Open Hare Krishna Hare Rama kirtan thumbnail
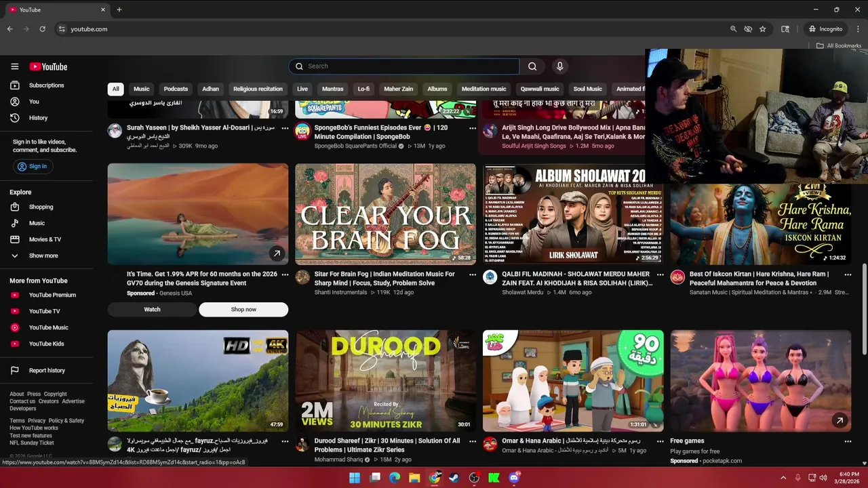Screen dimensions: 868x488 (761, 224)
